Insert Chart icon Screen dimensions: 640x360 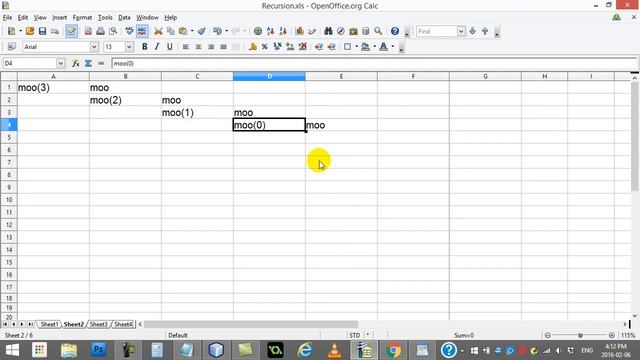300,31
